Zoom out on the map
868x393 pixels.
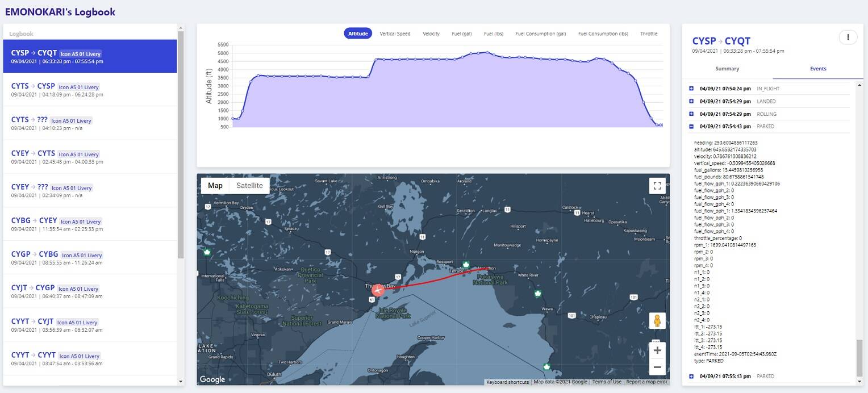pos(657,367)
